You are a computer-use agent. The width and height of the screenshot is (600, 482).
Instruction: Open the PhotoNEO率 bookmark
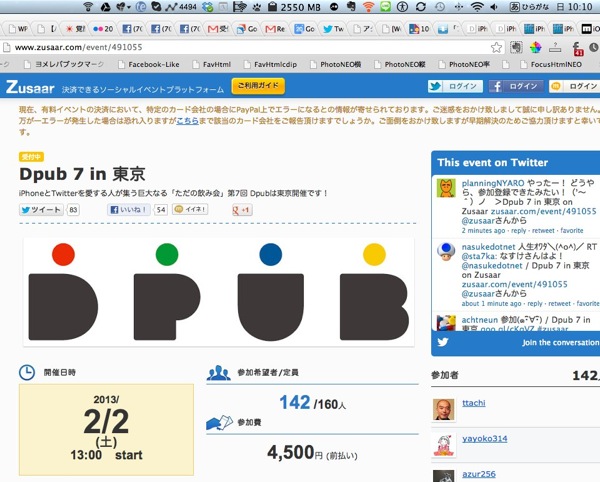click(464, 64)
